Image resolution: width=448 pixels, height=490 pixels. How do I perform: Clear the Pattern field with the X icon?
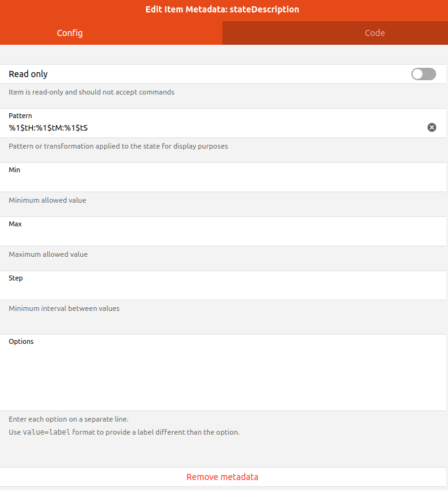[x=432, y=127]
